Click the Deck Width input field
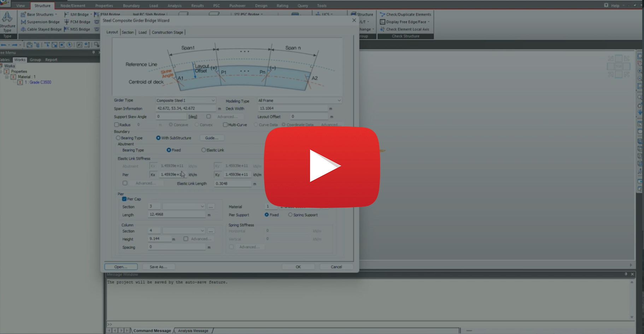Viewport: 644px width, 334px height. pos(292,109)
